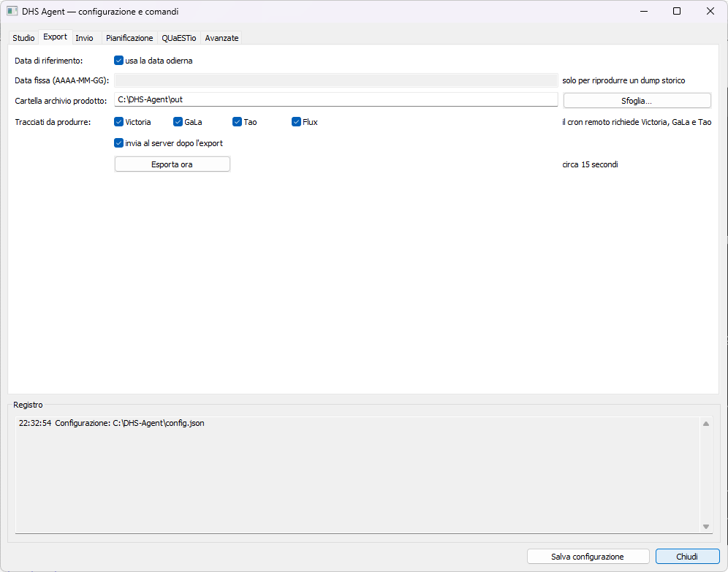728x572 pixels.
Task: Click 'solo per riprodurre un dump storico' hint
Action: pos(623,80)
